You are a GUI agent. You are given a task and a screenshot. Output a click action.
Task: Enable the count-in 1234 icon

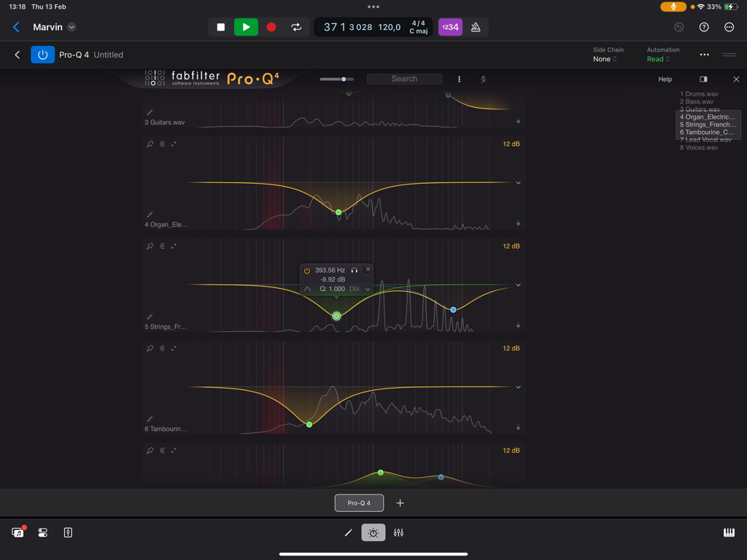tap(450, 26)
